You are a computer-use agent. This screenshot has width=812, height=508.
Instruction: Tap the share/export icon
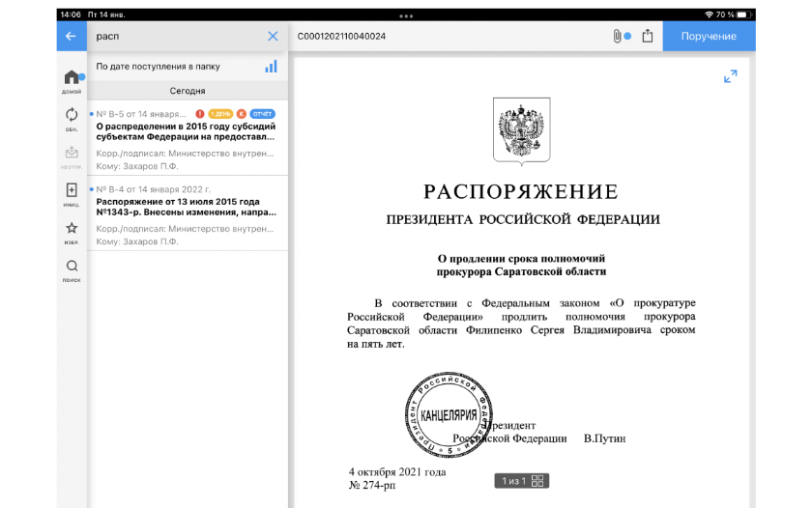pos(648,36)
